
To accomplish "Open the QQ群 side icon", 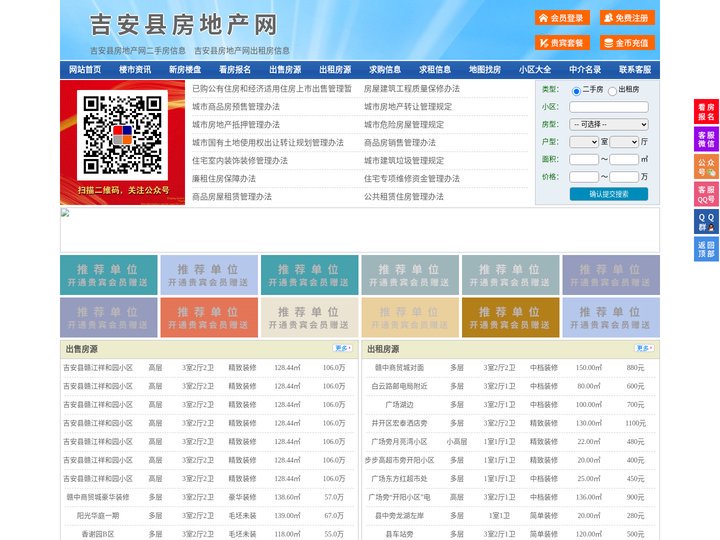I will pyautogui.click(x=706, y=222).
